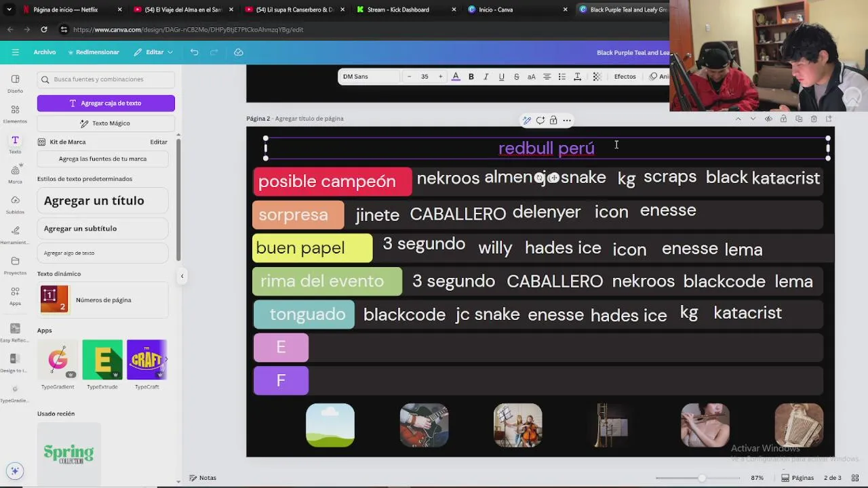Image resolution: width=868 pixels, height=488 pixels.
Task: Open the DM Sans font family dropdown
Action: (x=370, y=77)
